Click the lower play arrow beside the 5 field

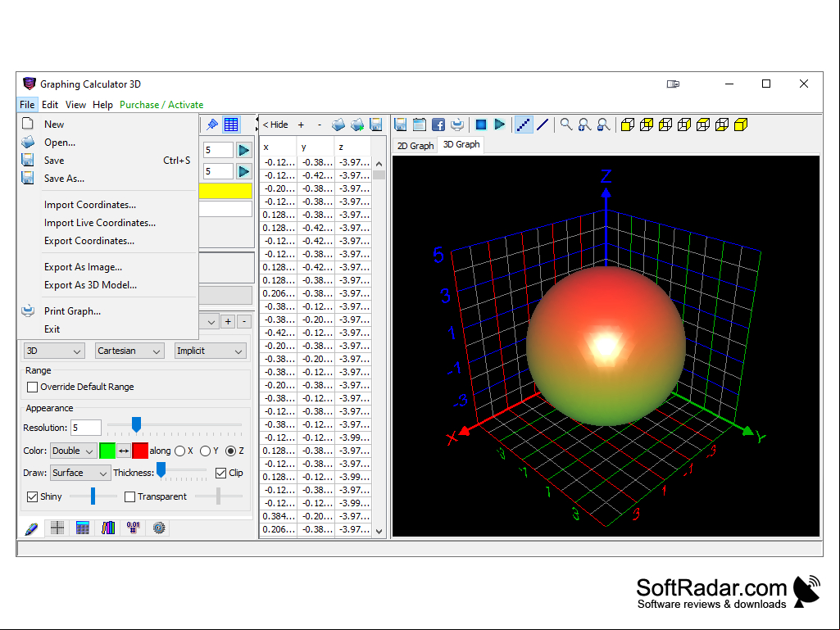click(243, 171)
